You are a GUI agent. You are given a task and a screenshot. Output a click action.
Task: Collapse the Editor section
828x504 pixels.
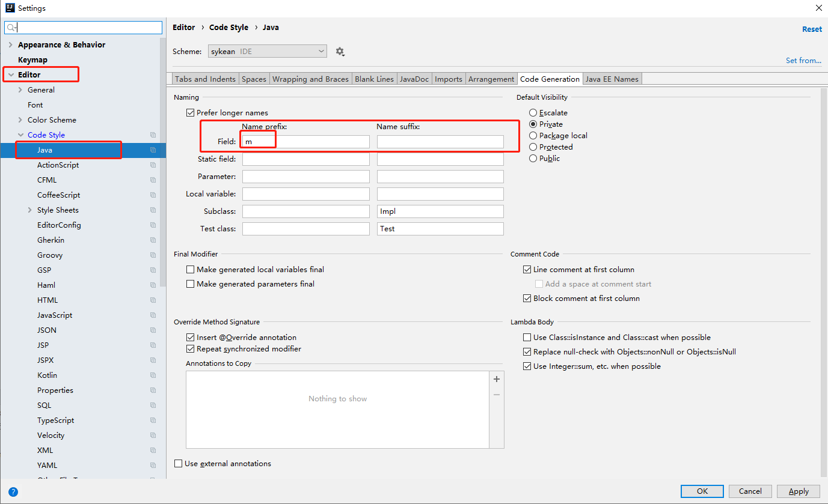coord(10,75)
